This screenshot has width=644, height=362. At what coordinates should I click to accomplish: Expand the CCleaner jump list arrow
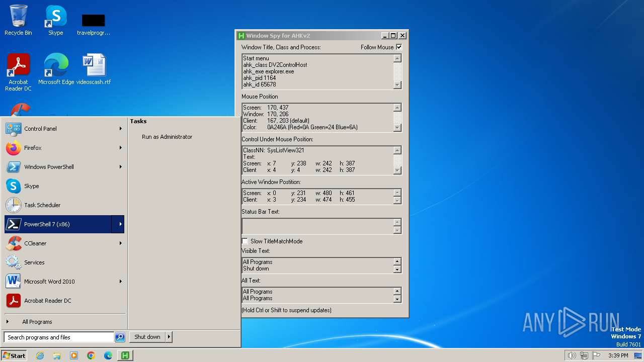click(121, 243)
